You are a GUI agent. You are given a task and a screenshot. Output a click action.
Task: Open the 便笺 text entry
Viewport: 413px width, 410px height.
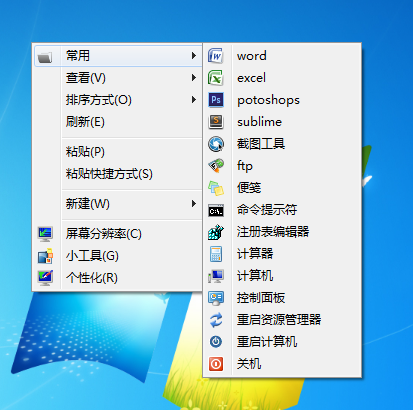pos(249,188)
